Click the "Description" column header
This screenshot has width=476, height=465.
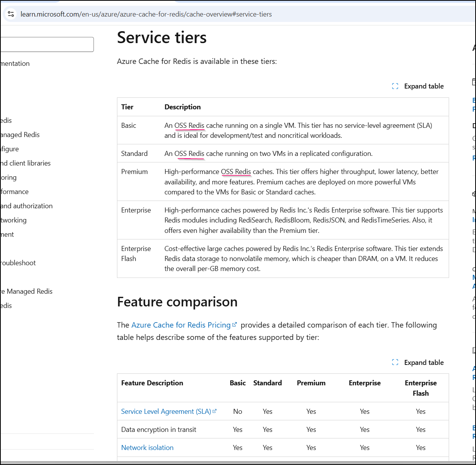(183, 107)
